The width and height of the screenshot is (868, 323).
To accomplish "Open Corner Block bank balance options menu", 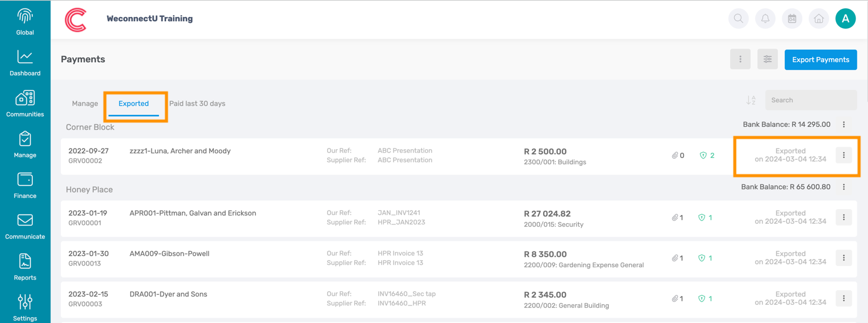I will coord(844,125).
